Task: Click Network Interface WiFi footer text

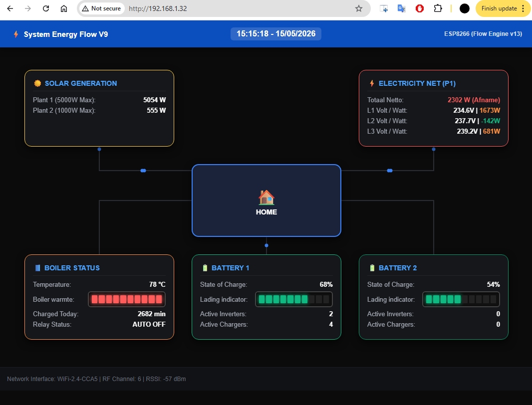Action: pyautogui.click(x=96, y=379)
